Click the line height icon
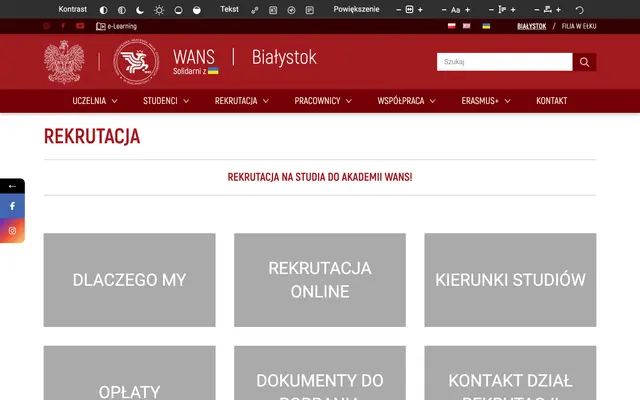This screenshot has width=640, height=400. coord(502,9)
